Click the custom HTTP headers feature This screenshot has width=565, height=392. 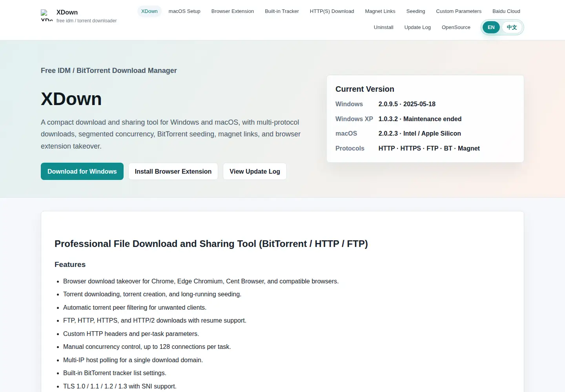pos(131,334)
